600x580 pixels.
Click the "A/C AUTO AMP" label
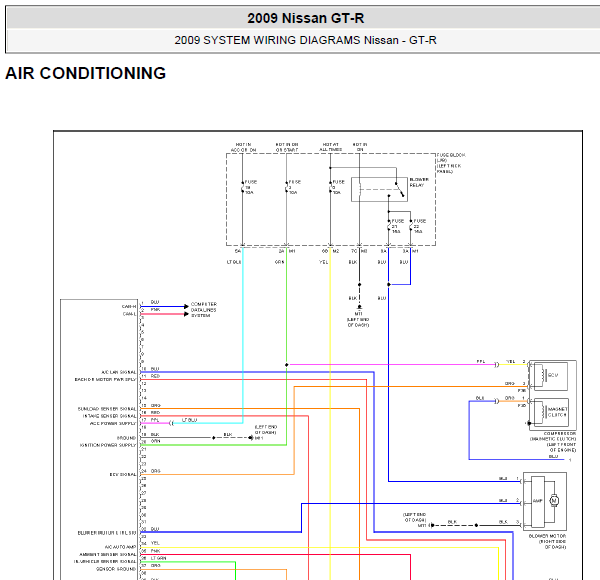pos(120,547)
